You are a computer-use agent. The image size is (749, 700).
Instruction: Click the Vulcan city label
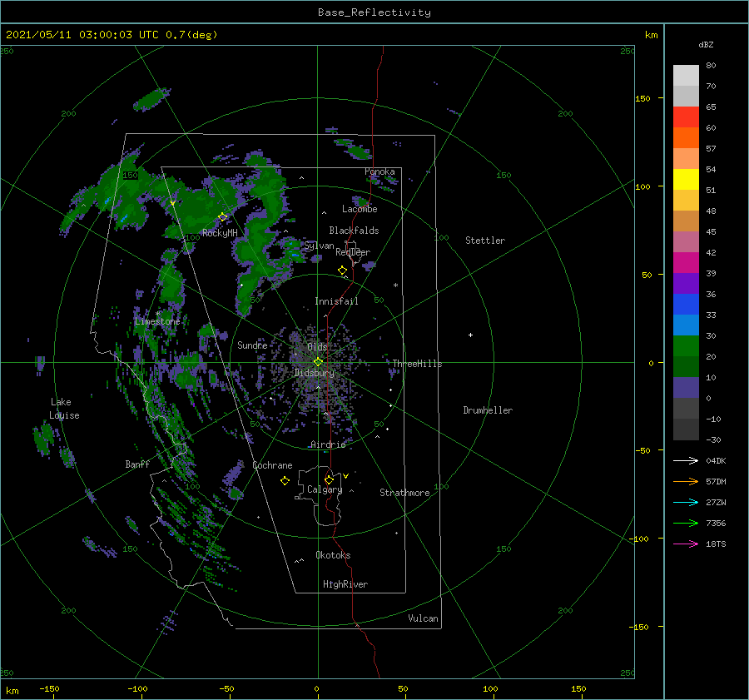pos(423,618)
